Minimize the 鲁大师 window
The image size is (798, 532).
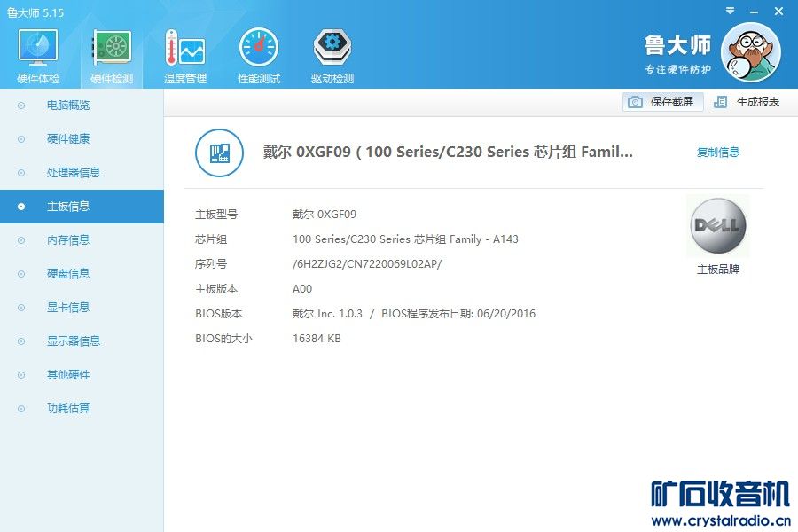coord(755,12)
